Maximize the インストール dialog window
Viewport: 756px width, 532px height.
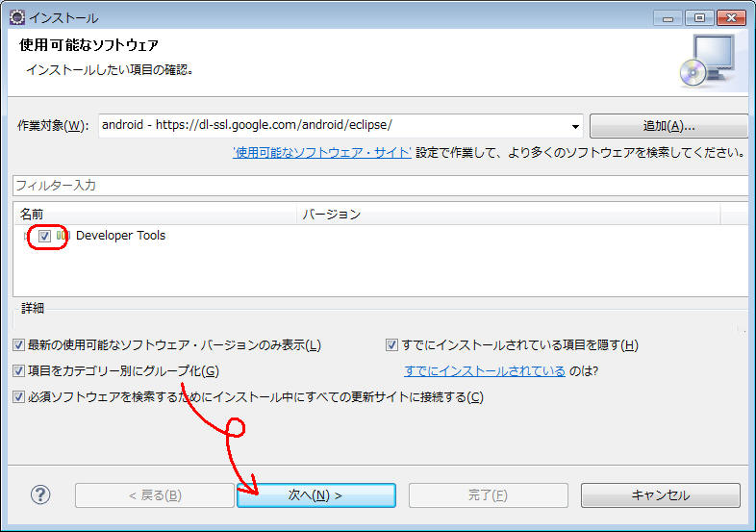coord(697,17)
